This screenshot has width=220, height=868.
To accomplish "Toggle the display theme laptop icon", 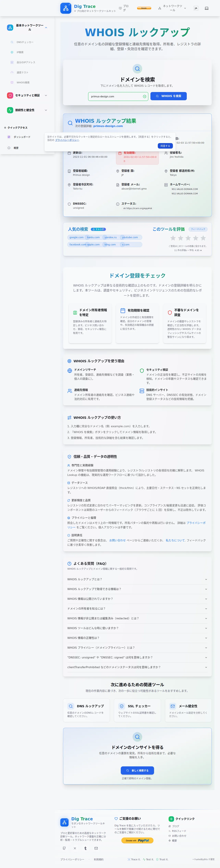I will point(206,8).
